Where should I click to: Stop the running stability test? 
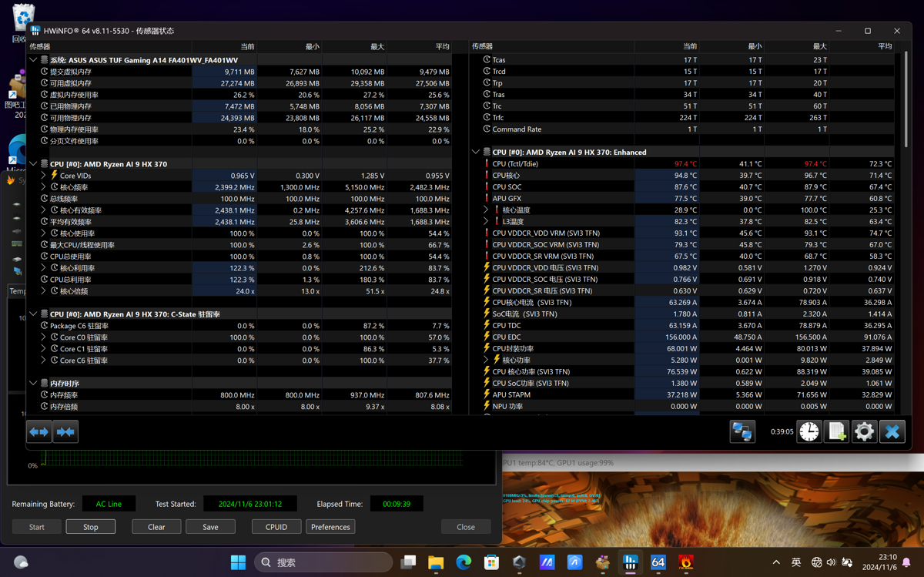click(91, 527)
